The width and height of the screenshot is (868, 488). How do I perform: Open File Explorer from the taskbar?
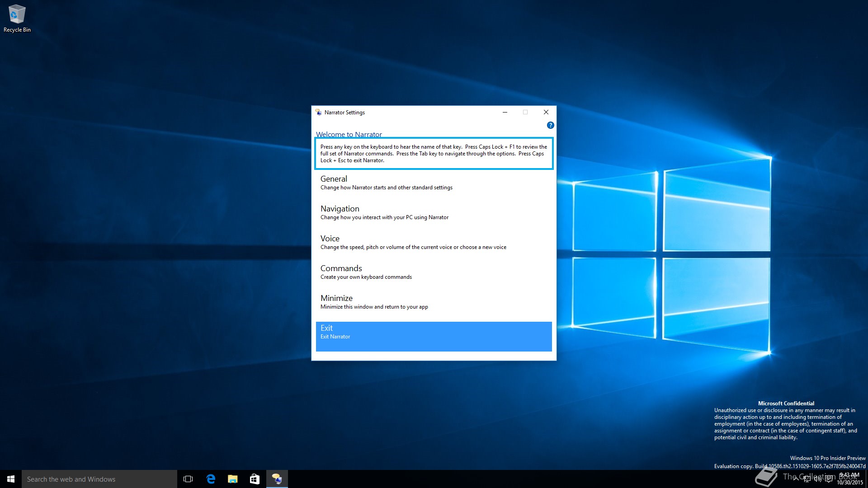pos(233,479)
